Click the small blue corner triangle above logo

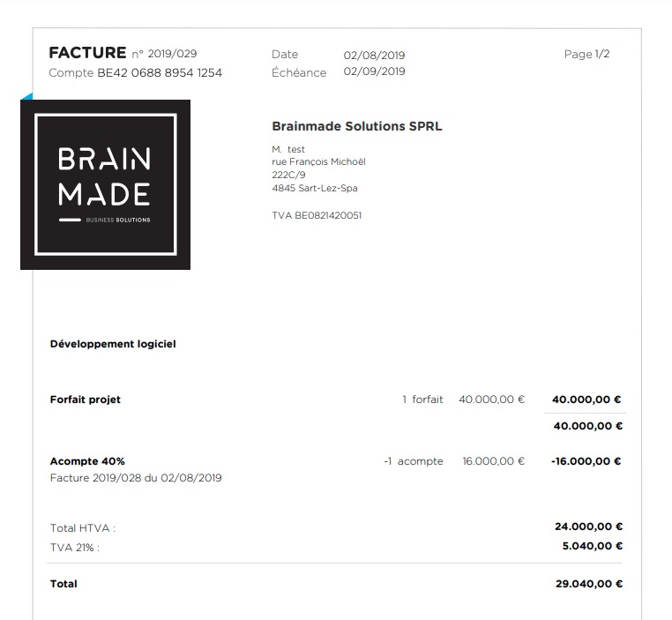pyautogui.click(x=28, y=97)
